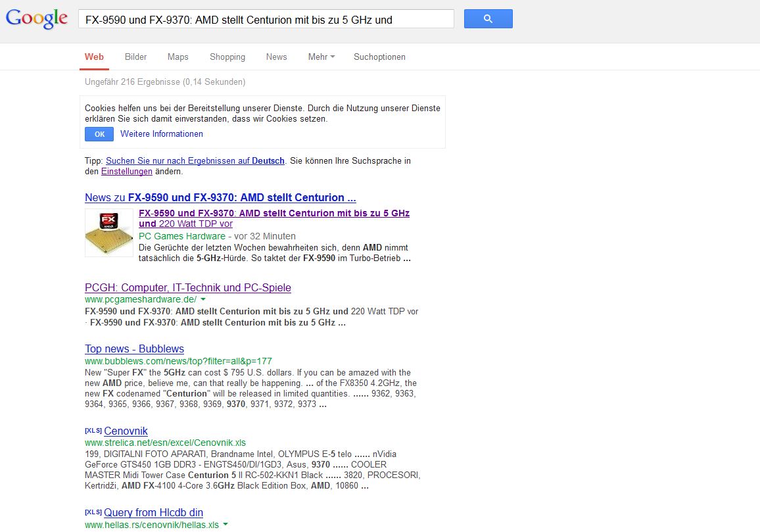Open result 'Top news - Bubblews'

134,349
